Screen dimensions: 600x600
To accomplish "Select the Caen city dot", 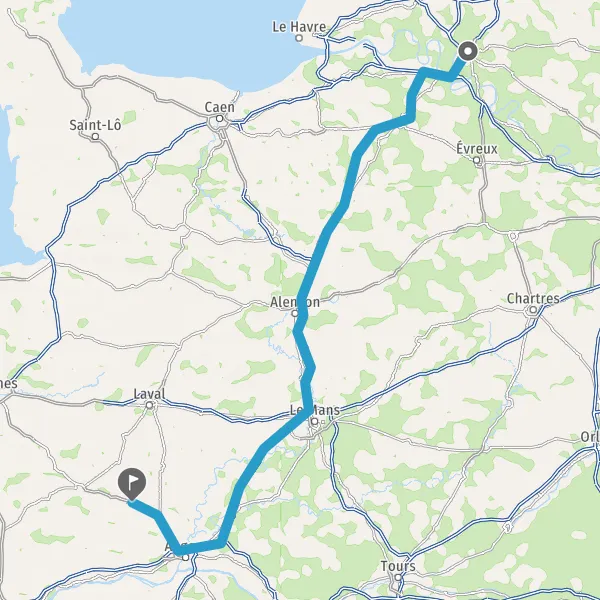I will click(x=219, y=119).
